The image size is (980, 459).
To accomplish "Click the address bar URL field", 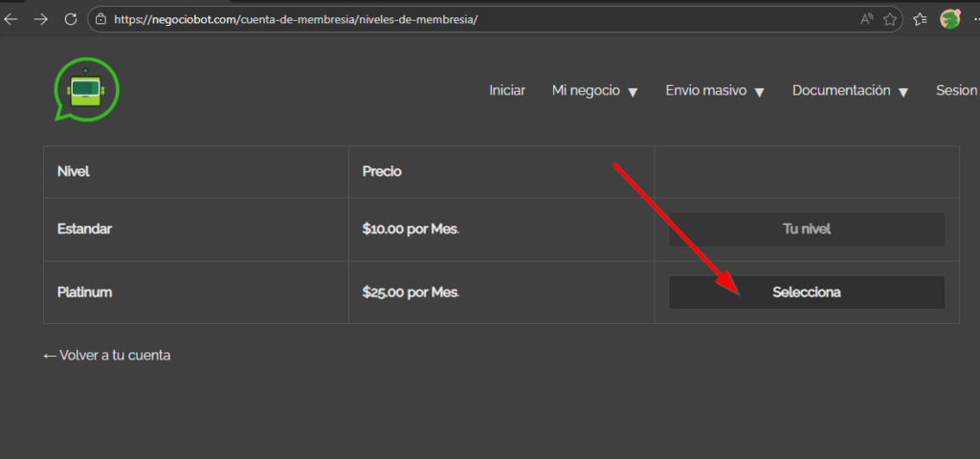I will click(x=479, y=19).
